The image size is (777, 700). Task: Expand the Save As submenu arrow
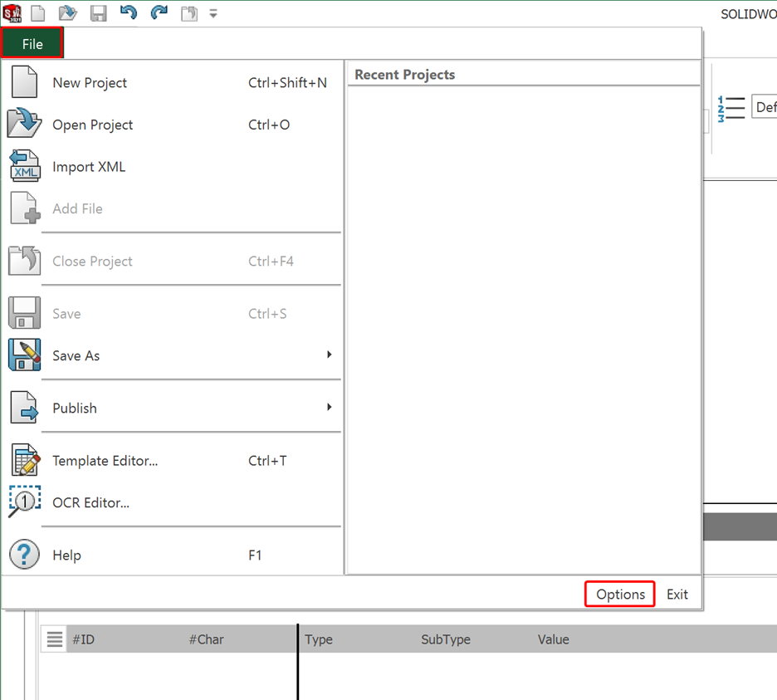click(329, 355)
